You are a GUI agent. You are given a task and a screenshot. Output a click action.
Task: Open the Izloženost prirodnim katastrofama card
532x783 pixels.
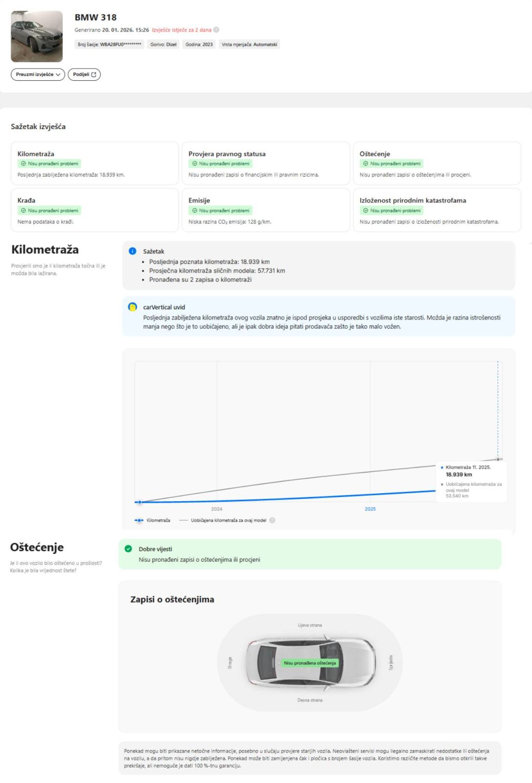(437, 210)
